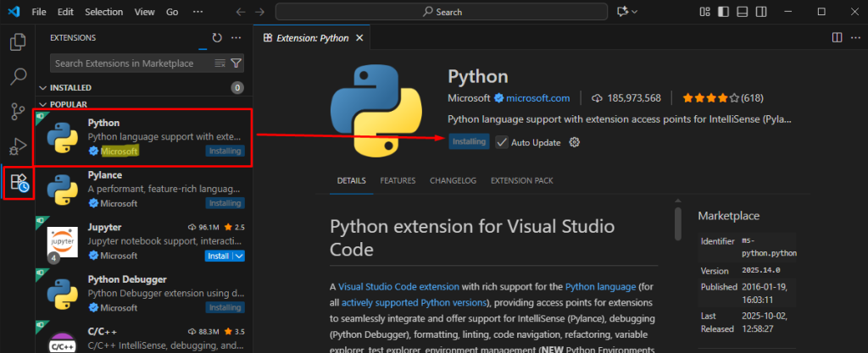The height and width of the screenshot is (353, 868).
Task: Open Run and Debug view
Action: tap(18, 146)
